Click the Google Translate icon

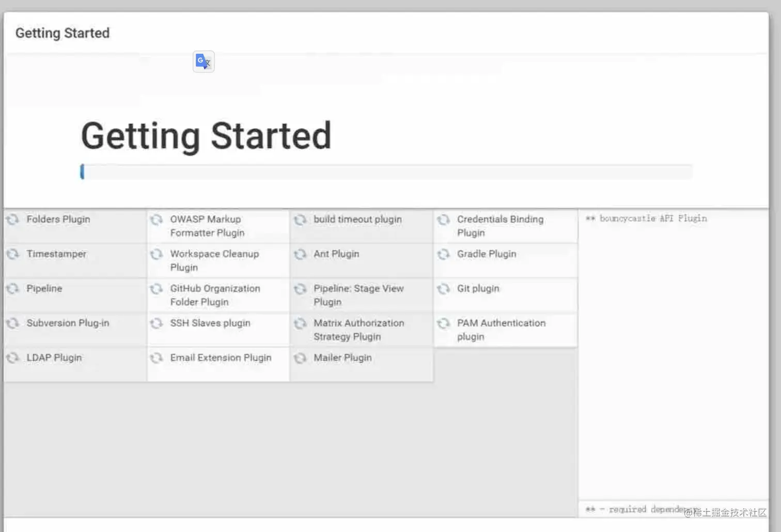pyautogui.click(x=204, y=61)
